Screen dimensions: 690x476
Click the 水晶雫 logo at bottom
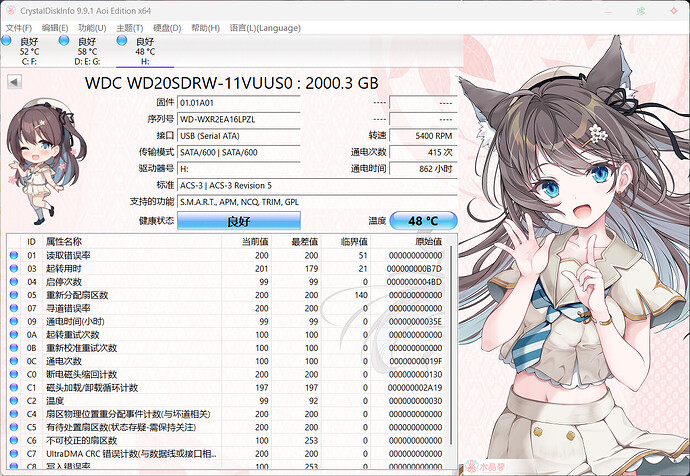(x=485, y=467)
